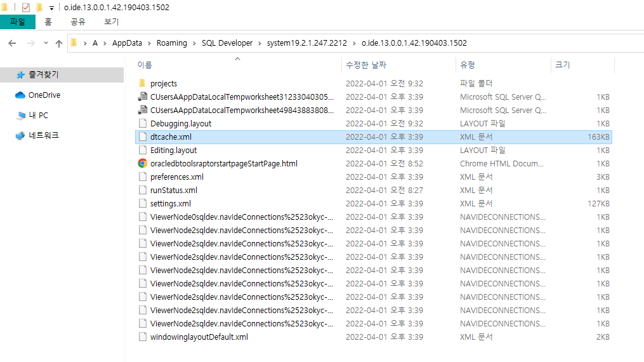Viewport: 644px width, 362px height.
Task: Switch to the 홈 ribbon tab
Action: [48, 22]
